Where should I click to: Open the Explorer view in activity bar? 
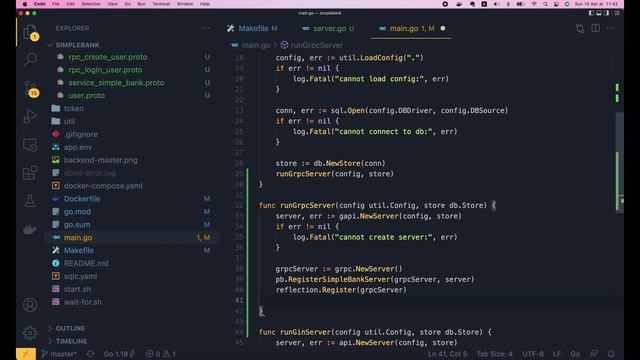[x=30, y=32]
